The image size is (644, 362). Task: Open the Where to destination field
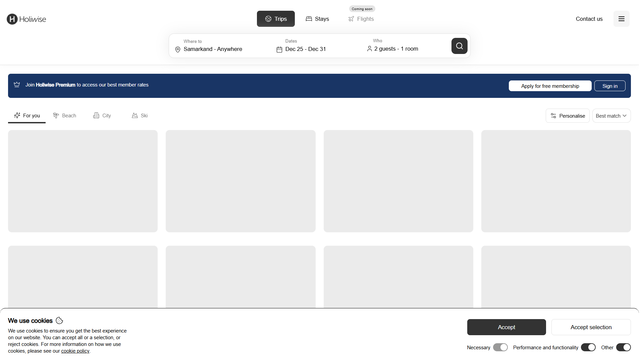point(221,46)
